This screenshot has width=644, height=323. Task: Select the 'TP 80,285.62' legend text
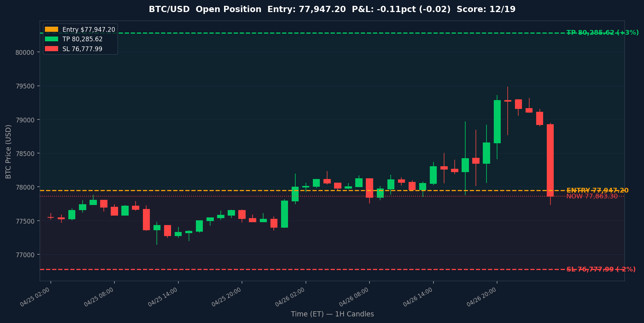point(83,39)
